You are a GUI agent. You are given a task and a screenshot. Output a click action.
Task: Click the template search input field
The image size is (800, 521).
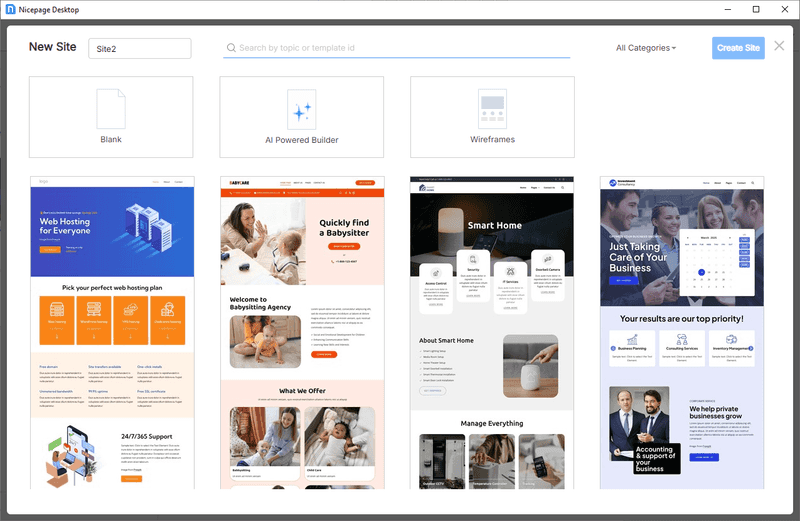click(x=396, y=48)
